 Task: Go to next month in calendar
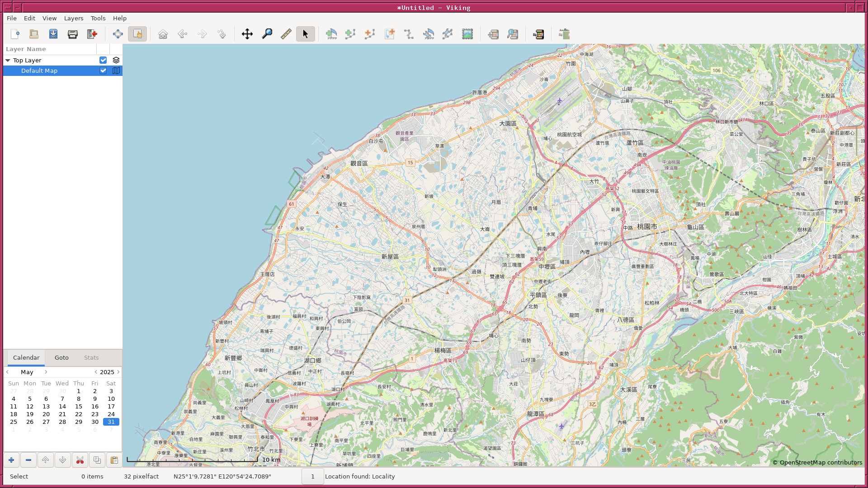tap(46, 372)
